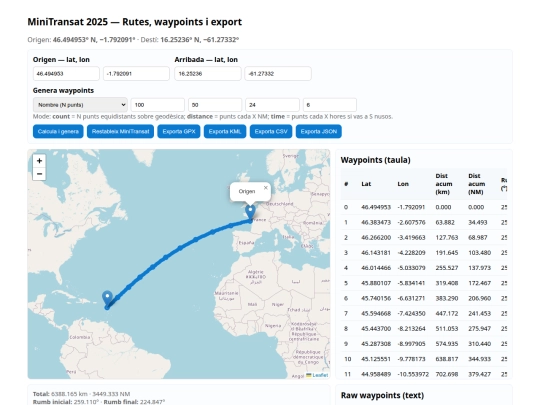Export the route as CSV

click(271, 132)
